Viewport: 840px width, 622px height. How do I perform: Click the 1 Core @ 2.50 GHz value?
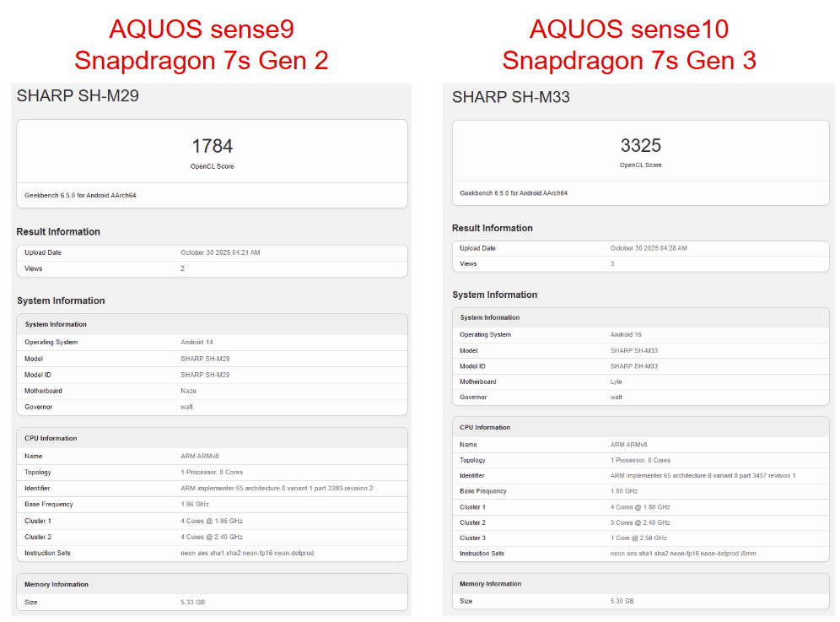(x=638, y=538)
